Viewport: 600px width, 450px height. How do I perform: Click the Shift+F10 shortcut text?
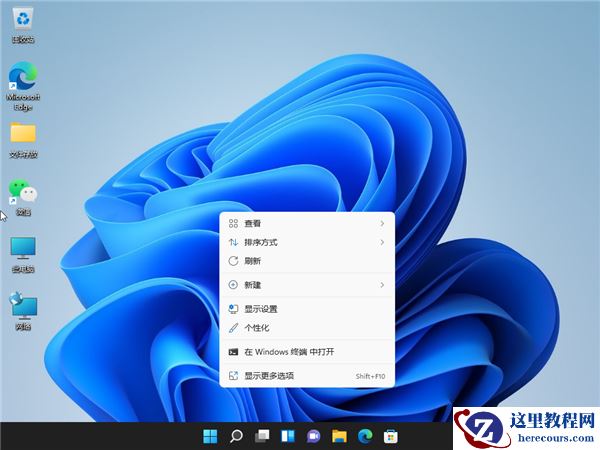point(370,376)
